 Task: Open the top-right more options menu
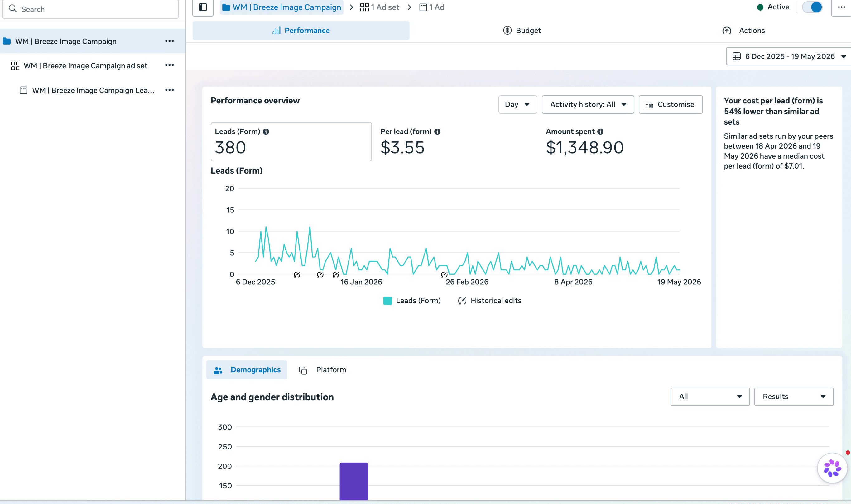pyautogui.click(x=841, y=7)
